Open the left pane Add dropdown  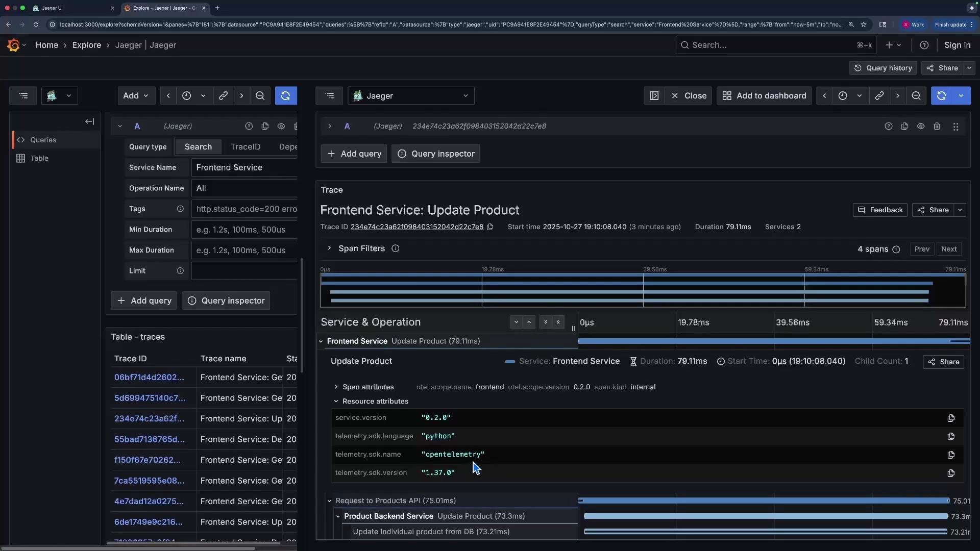(136, 95)
